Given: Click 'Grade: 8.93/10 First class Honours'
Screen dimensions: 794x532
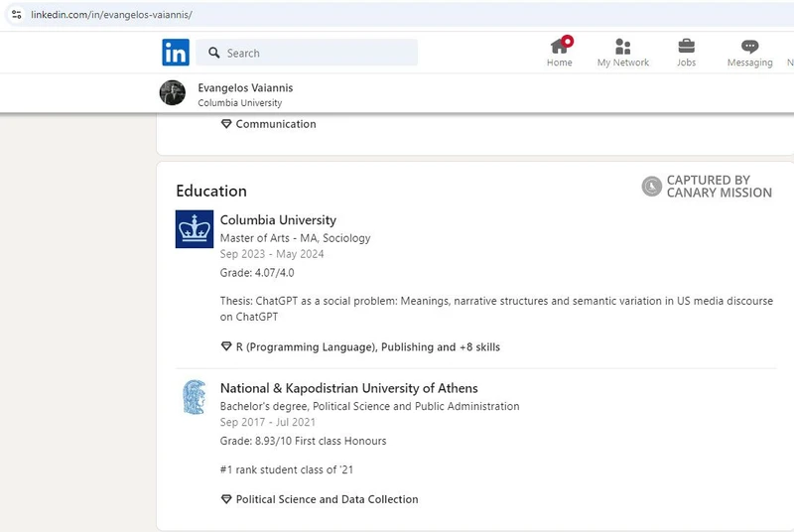Looking at the screenshot, I should [303, 441].
